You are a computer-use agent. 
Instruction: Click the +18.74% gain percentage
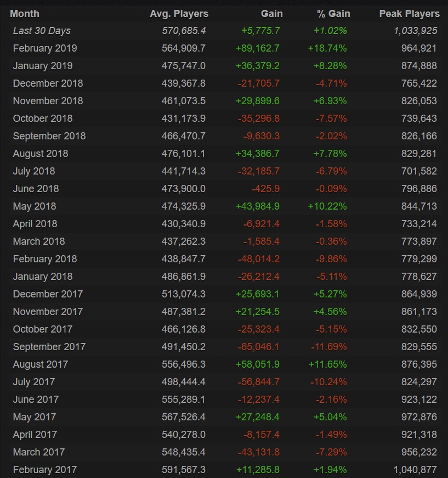[327, 48]
